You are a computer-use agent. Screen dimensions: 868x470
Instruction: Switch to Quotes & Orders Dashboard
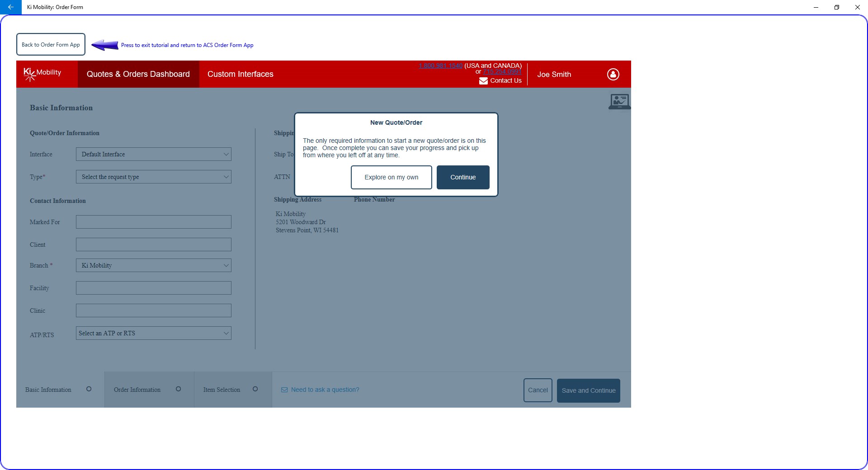coord(138,74)
